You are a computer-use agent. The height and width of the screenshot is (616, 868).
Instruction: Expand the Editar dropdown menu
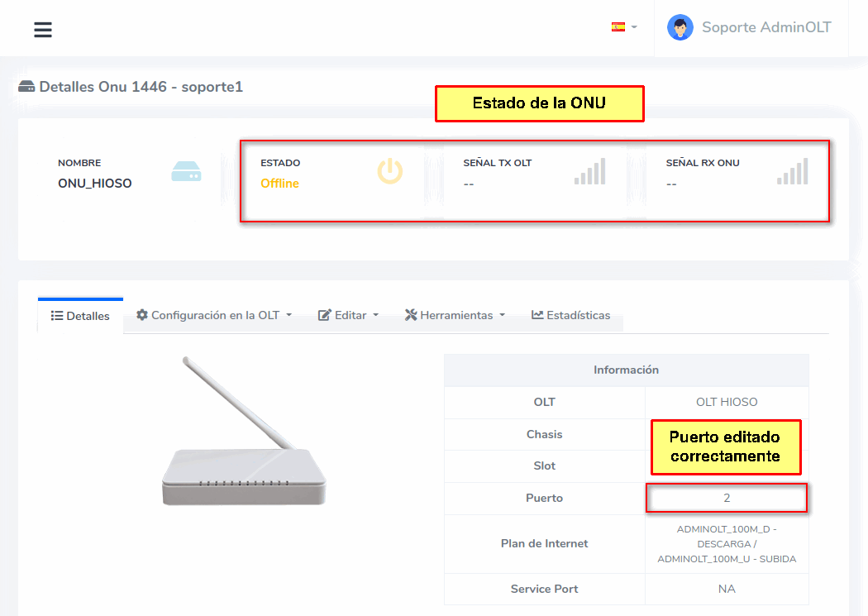348,315
